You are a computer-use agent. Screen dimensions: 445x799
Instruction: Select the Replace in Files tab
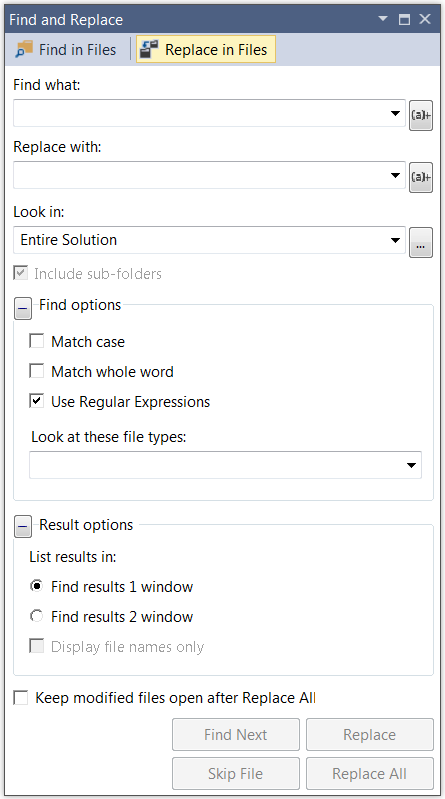point(205,49)
